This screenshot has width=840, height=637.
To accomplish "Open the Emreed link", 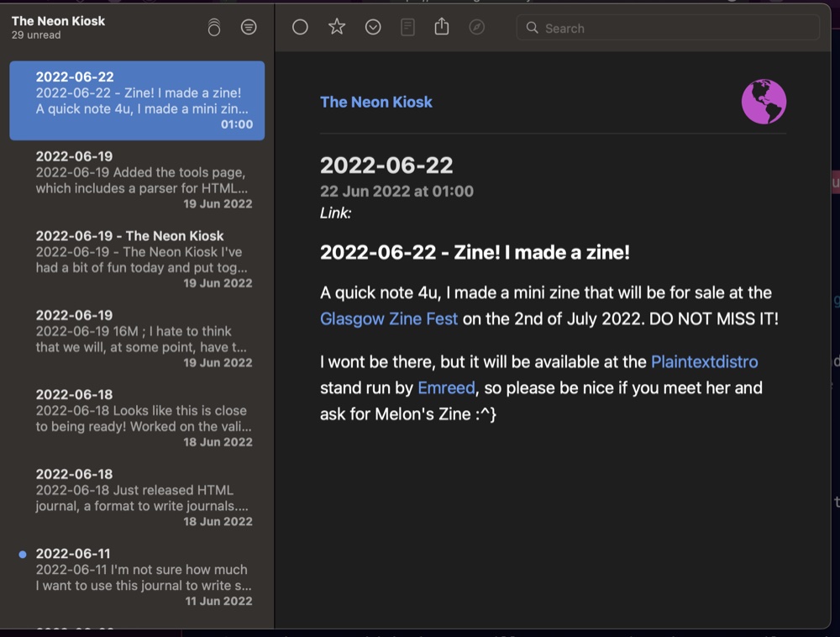I will [446, 388].
